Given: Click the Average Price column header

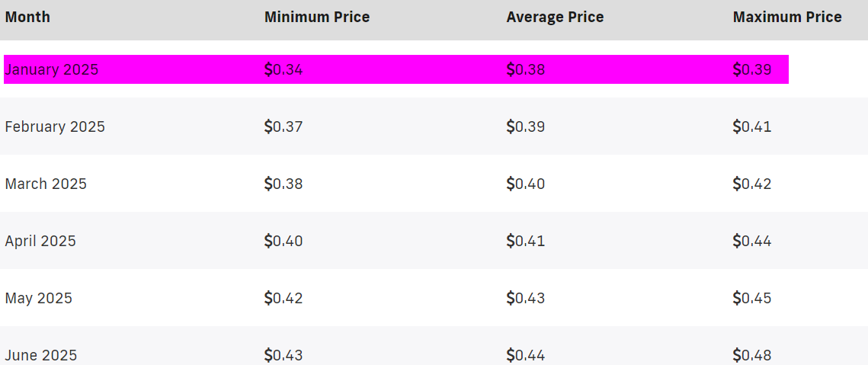Looking at the screenshot, I should (556, 18).
